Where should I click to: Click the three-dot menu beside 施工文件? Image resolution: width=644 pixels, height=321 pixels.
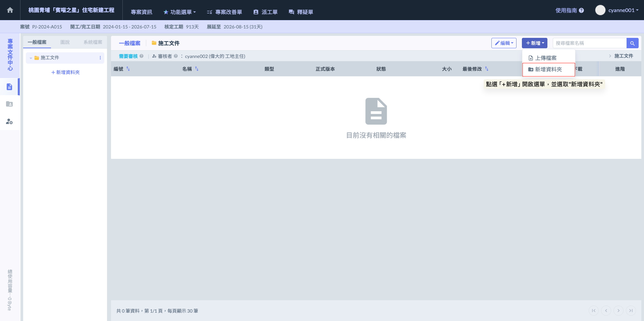click(x=100, y=58)
